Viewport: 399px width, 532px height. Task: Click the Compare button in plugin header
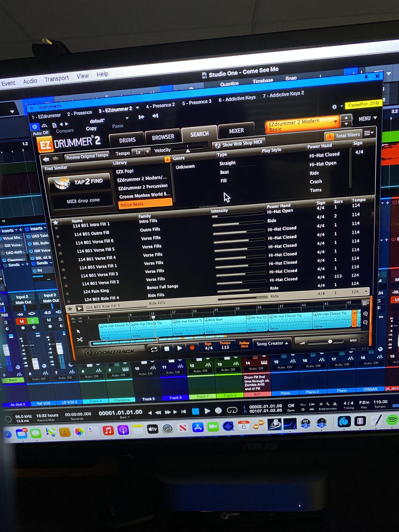(x=65, y=131)
